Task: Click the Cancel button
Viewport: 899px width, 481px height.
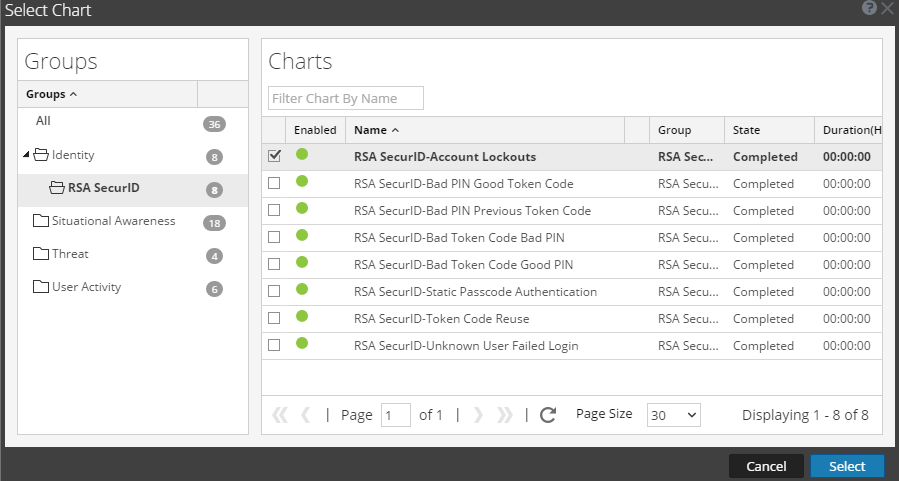Action: pyautogui.click(x=766, y=466)
